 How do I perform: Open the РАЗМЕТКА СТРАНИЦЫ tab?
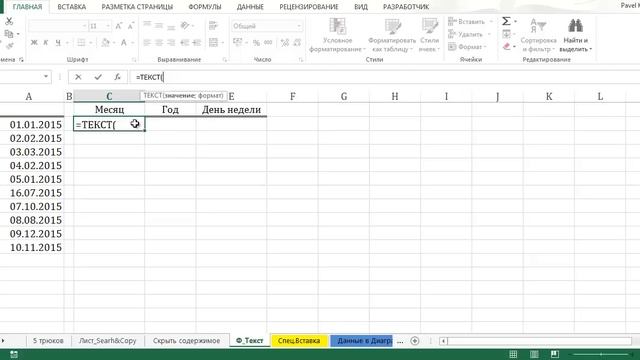coord(137,7)
